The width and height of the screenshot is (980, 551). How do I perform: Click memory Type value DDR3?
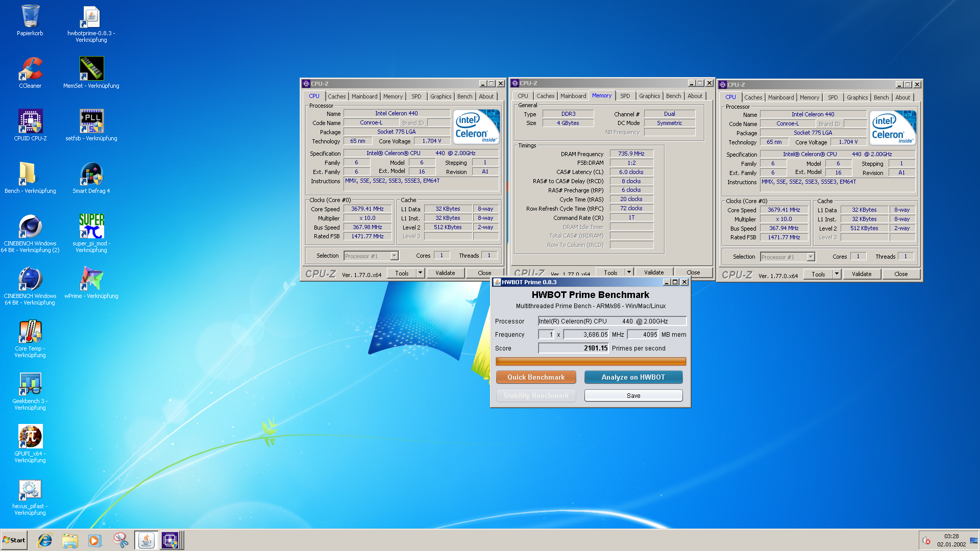pyautogui.click(x=568, y=114)
